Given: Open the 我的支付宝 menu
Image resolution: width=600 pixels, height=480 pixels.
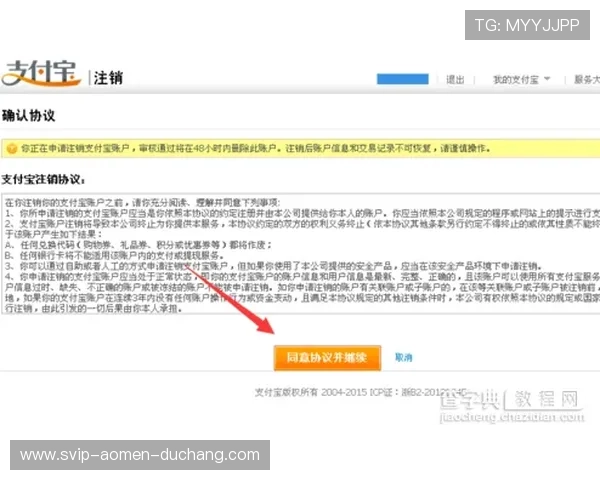Looking at the screenshot, I should click(x=516, y=79).
